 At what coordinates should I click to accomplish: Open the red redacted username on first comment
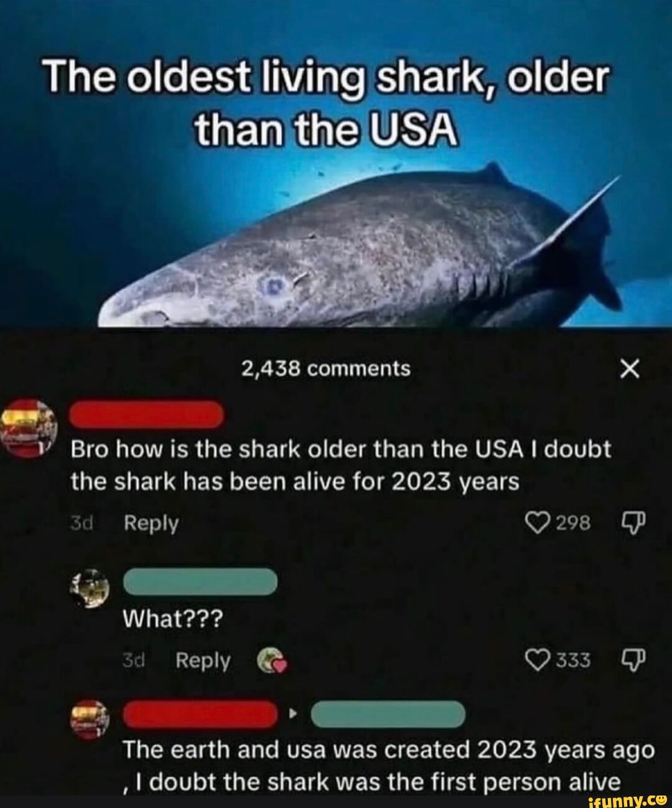tap(147, 415)
